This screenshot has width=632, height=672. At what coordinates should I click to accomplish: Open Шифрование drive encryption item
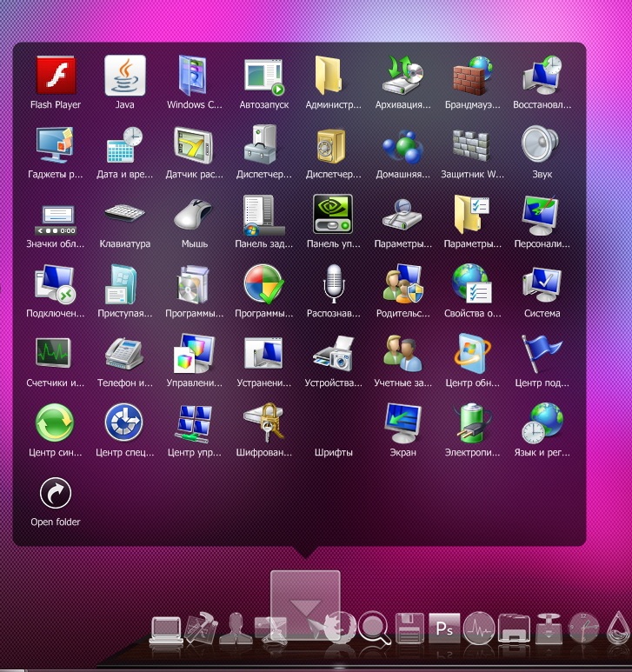pyautogui.click(x=263, y=424)
